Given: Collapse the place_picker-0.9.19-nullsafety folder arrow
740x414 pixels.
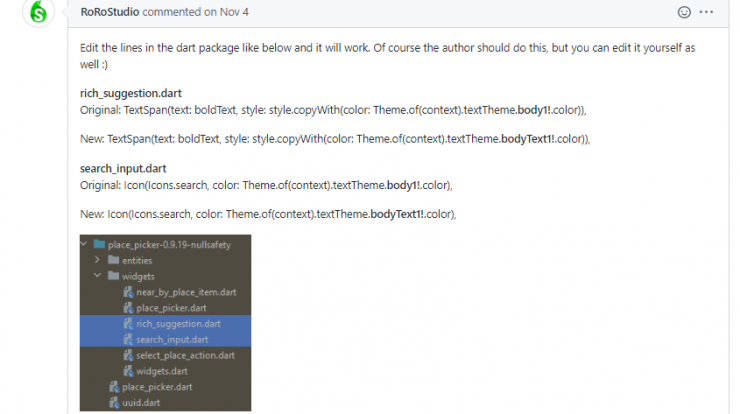Looking at the screenshot, I should coord(84,244).
